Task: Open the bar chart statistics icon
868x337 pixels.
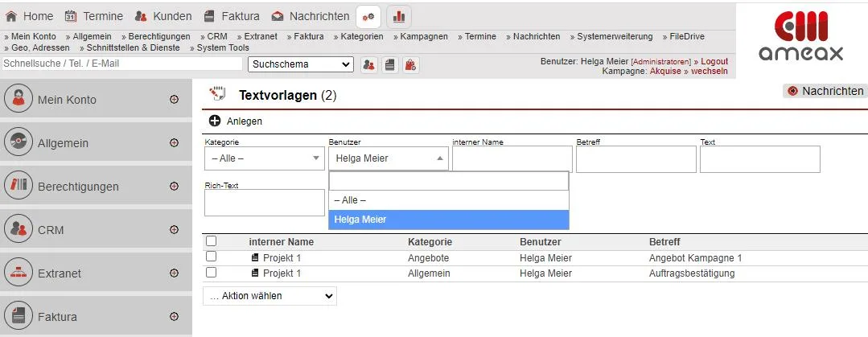Action: (399, 16)
